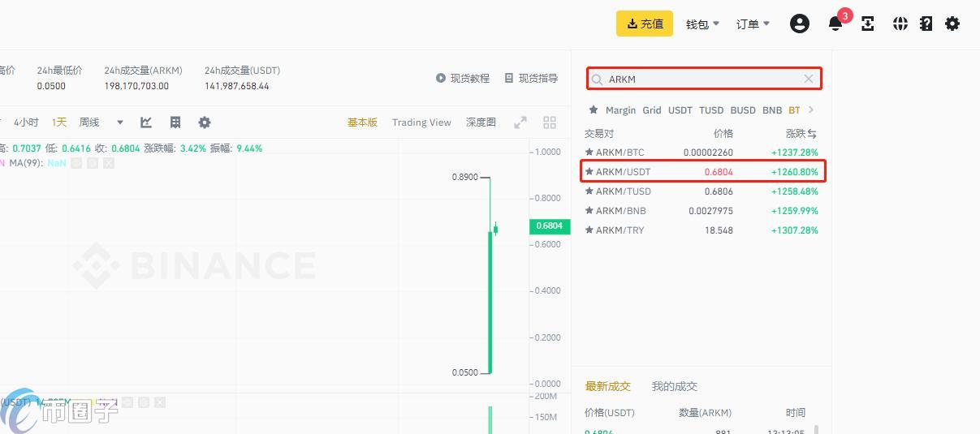
Task: Favorite the ARKM/USDT pair star
Action: [x=589, y=172]
